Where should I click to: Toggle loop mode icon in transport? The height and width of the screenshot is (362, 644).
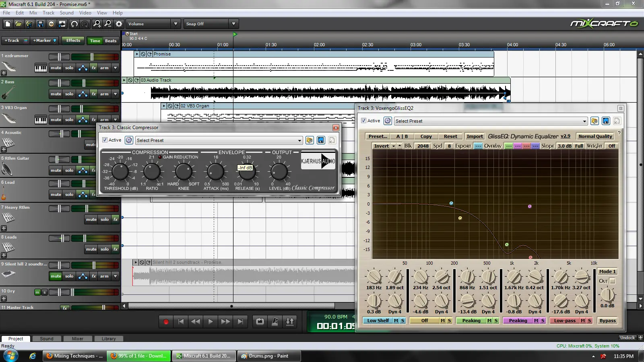(x=260, y=321)
